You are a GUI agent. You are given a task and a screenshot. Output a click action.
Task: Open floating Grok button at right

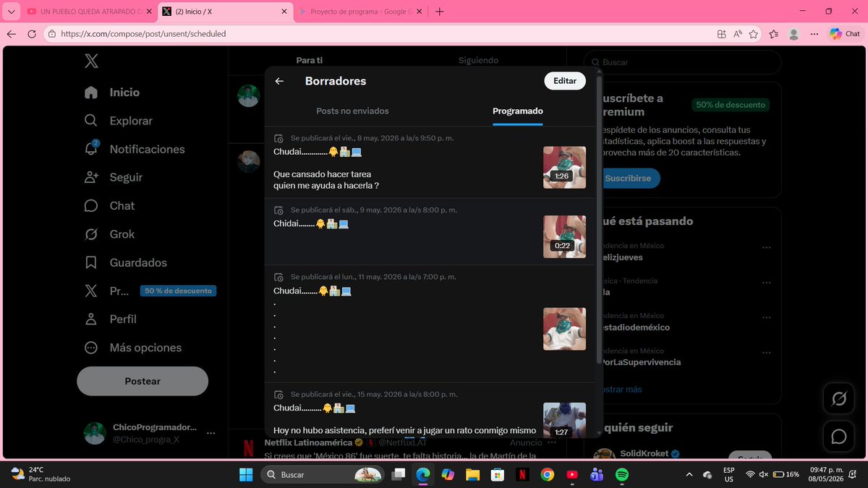pos(839,398)
